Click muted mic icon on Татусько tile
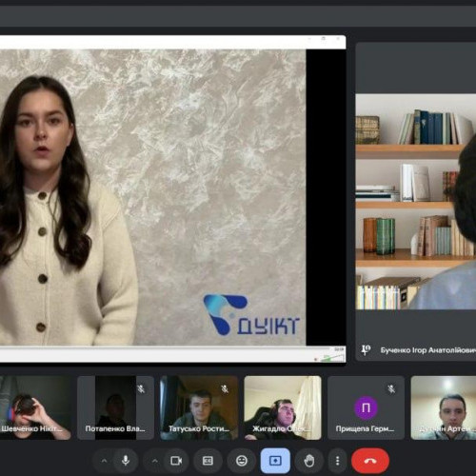Screen dimensions: 476x476 click(x=225, y=388)
